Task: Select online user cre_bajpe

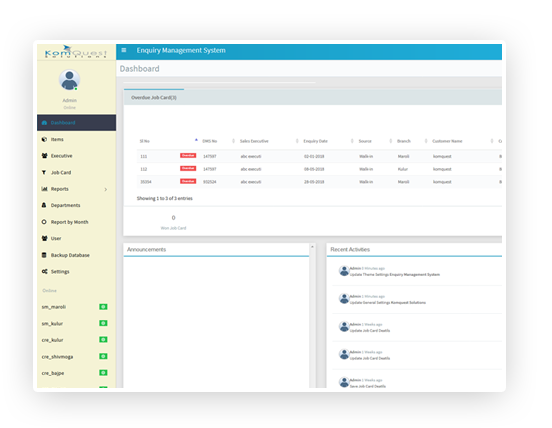Action: click(53, 373)
